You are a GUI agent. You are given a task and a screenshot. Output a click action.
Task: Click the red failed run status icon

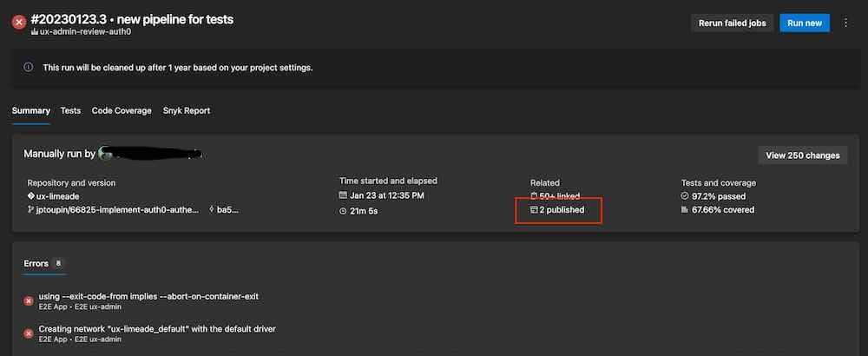(18, 23)
